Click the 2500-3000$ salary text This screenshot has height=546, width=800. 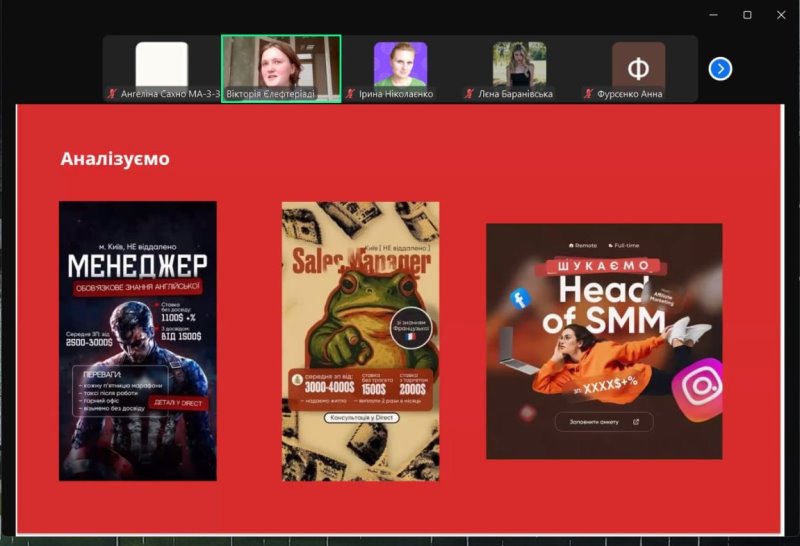(89, 342)
